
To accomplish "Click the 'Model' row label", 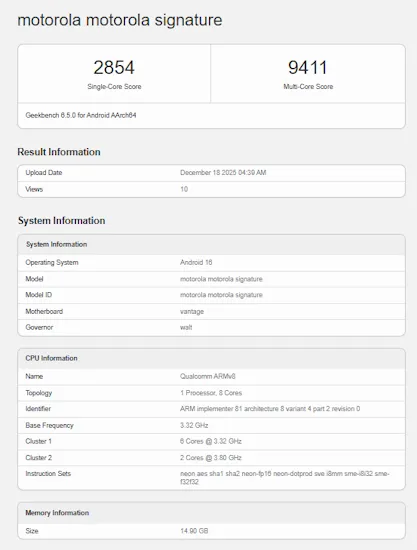I will click(x=34, y=279).
